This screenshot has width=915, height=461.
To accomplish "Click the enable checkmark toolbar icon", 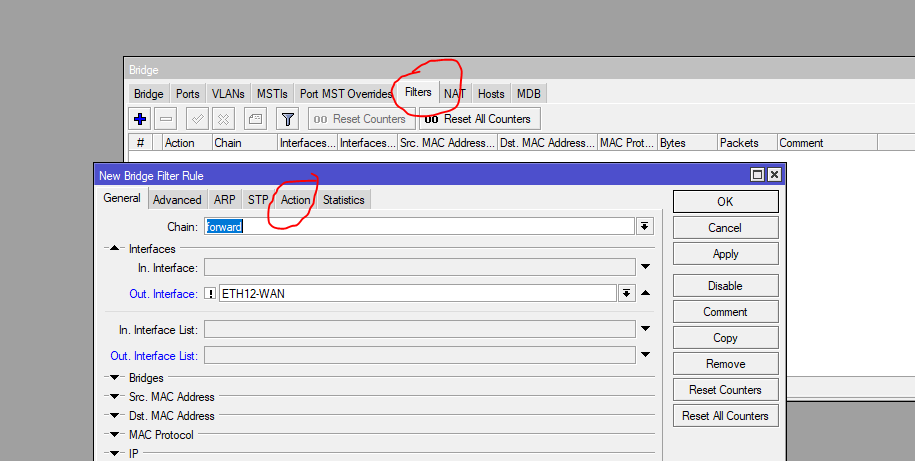I will coord(197,119).
